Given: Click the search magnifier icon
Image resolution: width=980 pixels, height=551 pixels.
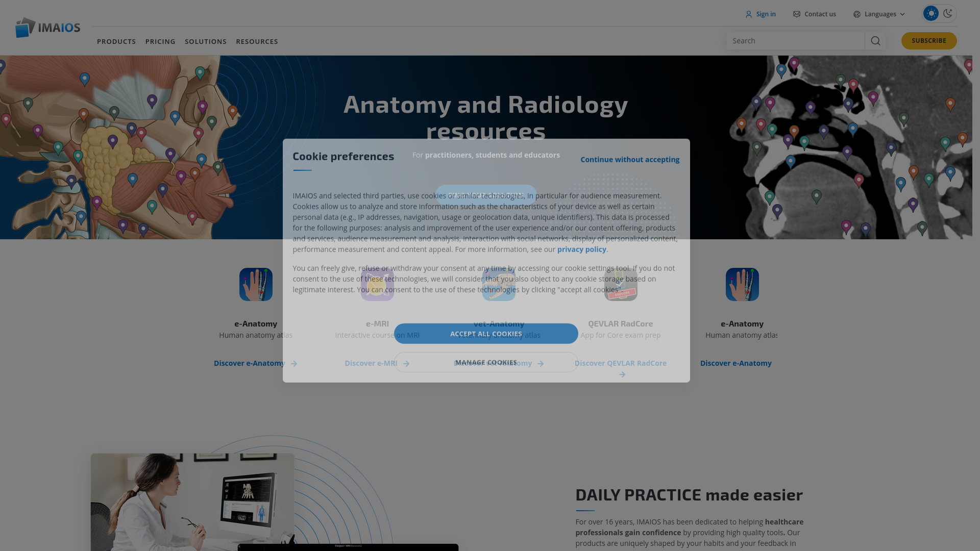Looking at the screenshot, I should (875, 41).
